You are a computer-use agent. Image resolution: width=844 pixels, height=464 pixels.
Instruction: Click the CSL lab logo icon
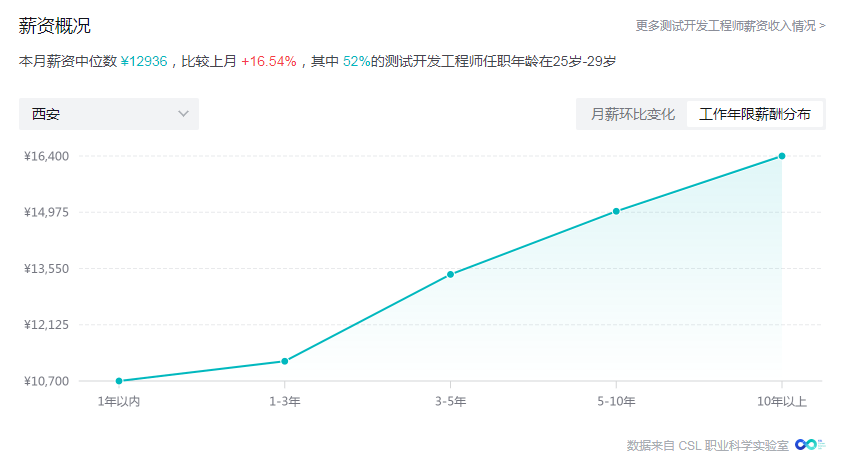pos(810,445)
